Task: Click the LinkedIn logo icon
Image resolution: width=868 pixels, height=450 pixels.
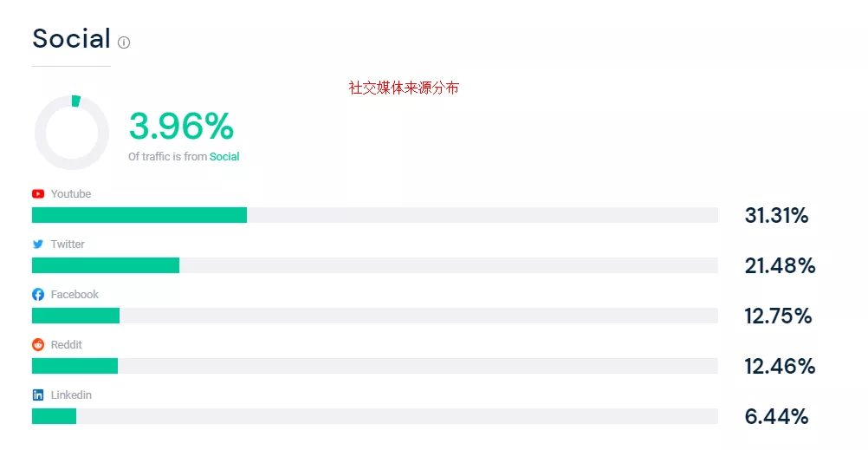Action: 38,395
